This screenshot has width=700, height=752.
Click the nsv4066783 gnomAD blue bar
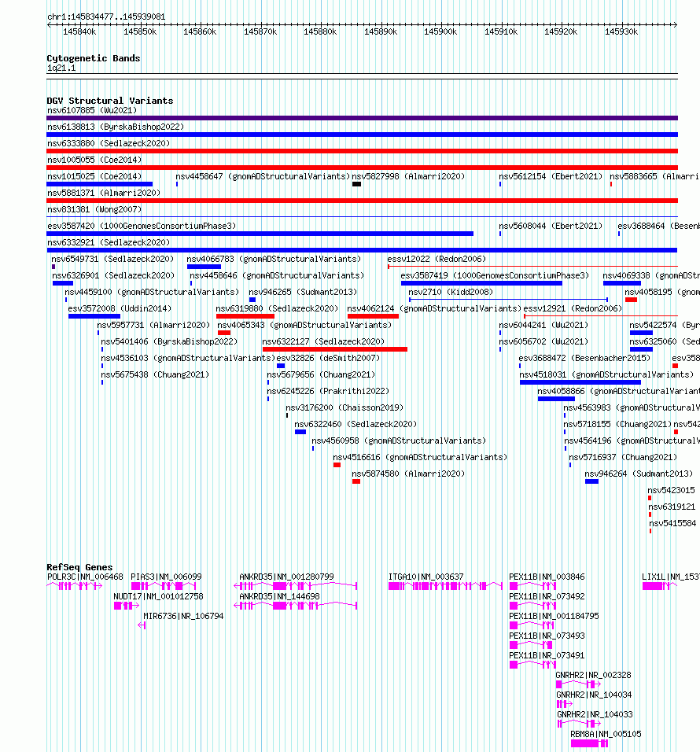pos(204,267)
